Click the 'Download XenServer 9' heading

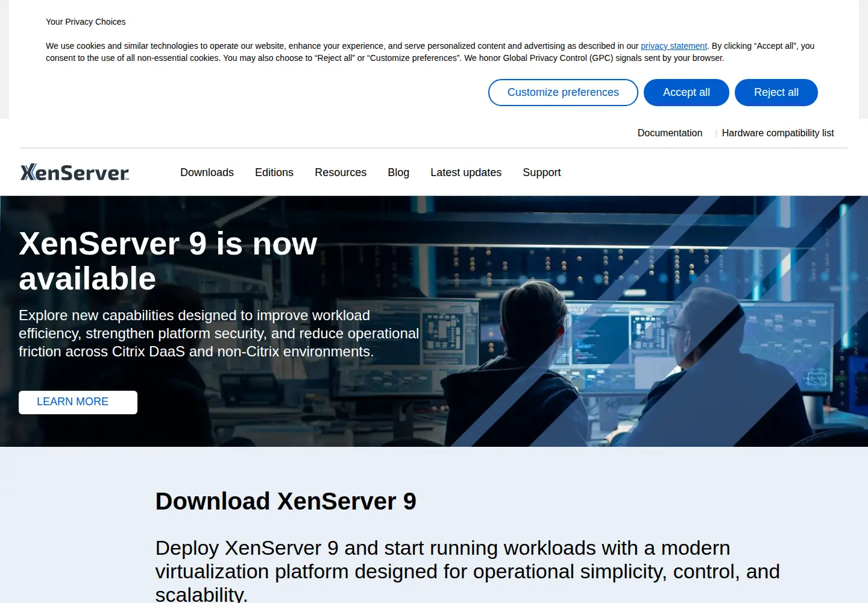point(286,501)
